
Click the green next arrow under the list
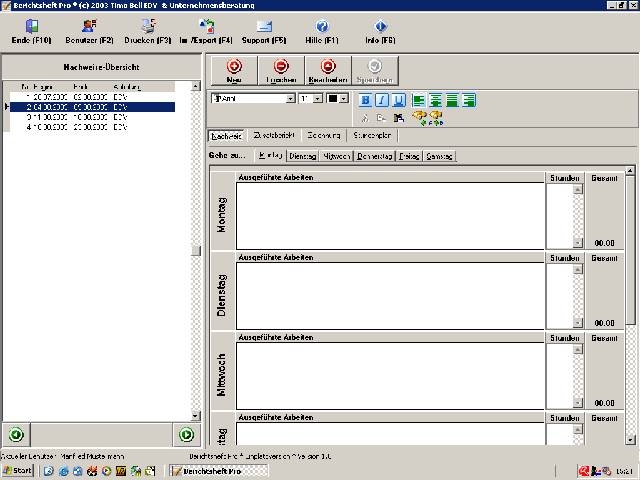pyautogui.click(x=187, y=435)
